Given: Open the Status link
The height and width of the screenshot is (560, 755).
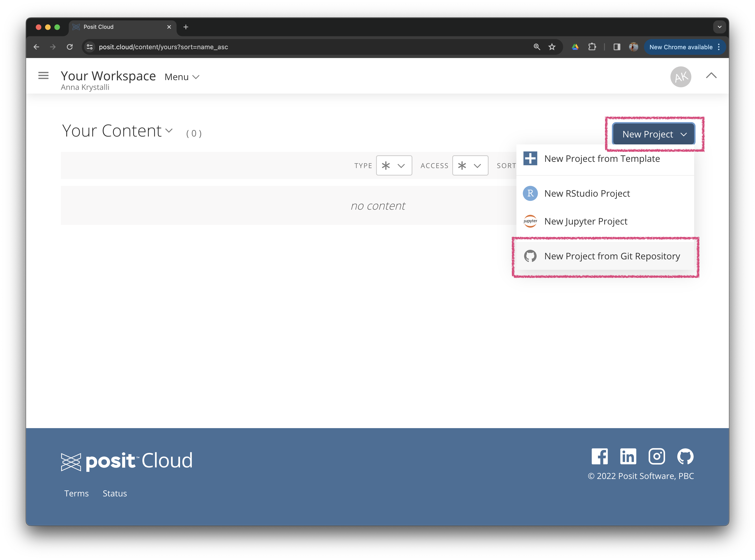Looking at the screenshot, I should [115, 494].
